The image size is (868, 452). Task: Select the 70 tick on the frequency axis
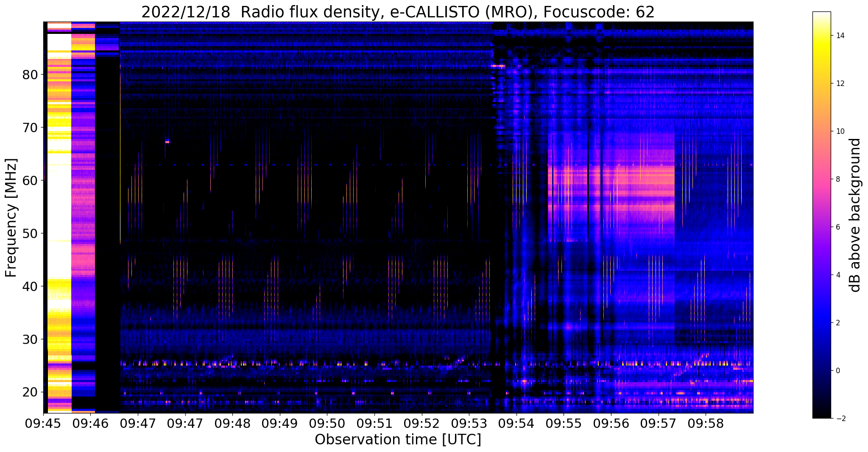coord(30,128)
